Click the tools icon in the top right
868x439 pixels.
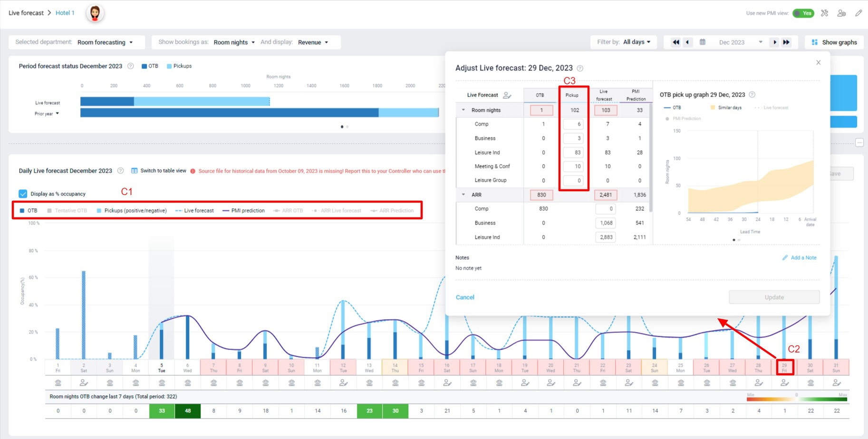825,13
